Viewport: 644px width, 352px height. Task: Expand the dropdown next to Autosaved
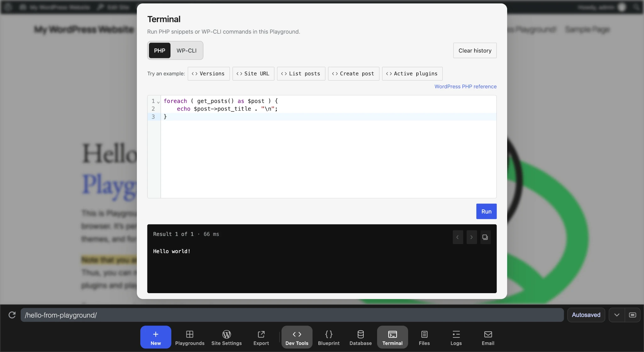617,315
